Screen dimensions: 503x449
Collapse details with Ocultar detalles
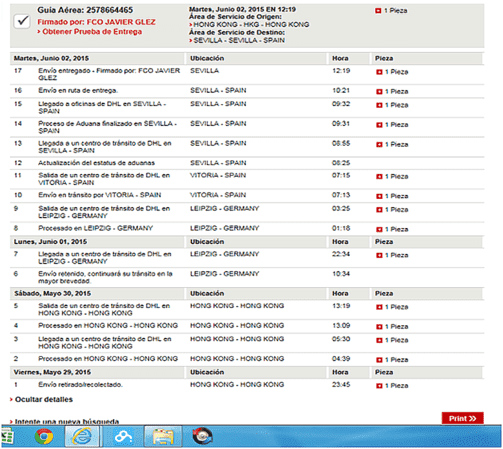coord(44,399)
